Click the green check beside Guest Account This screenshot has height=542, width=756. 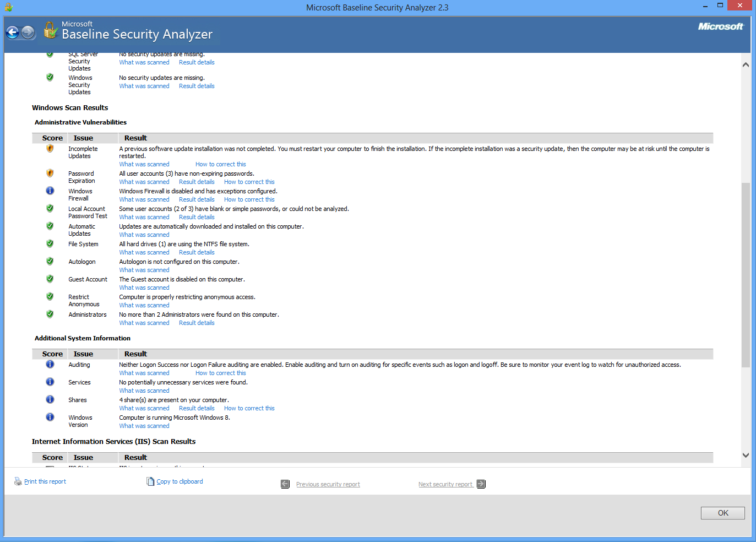click(x=50, y=279)
